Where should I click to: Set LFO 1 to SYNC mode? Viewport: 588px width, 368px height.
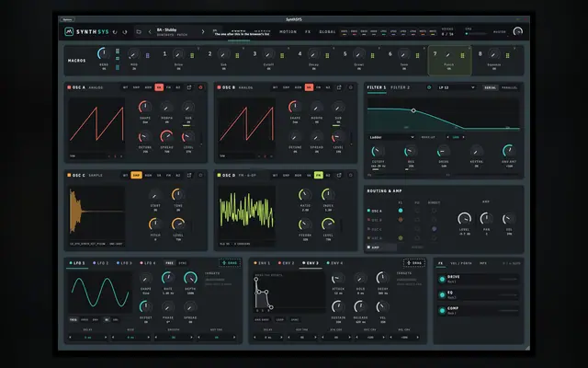coord(183,263)
